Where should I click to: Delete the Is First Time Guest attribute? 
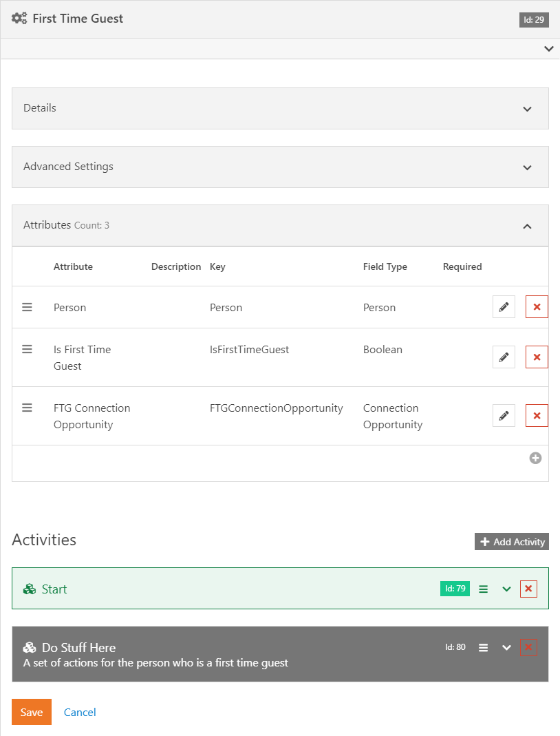[x=537, y=357]
